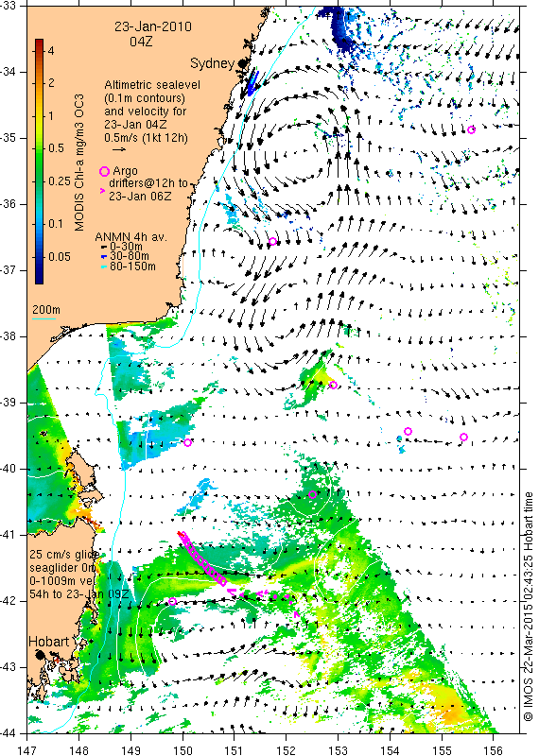Click the black 0-30m legend marker
The height and width of the screenshot is (756, 539).
pos(102,247)
